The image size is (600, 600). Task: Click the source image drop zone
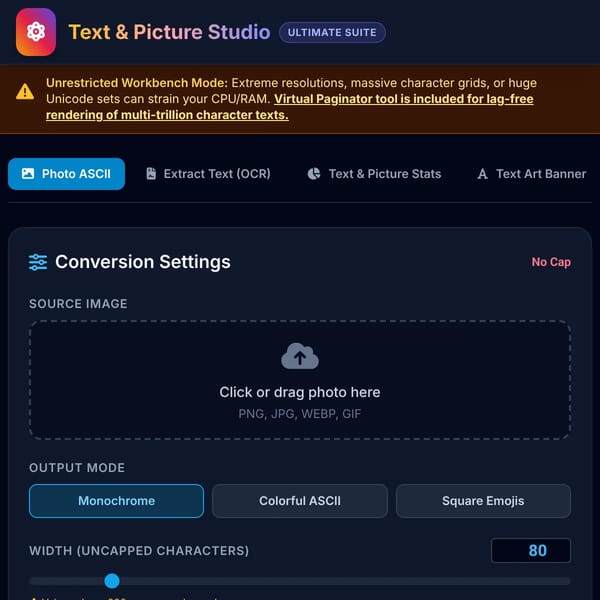click(300, 380)
